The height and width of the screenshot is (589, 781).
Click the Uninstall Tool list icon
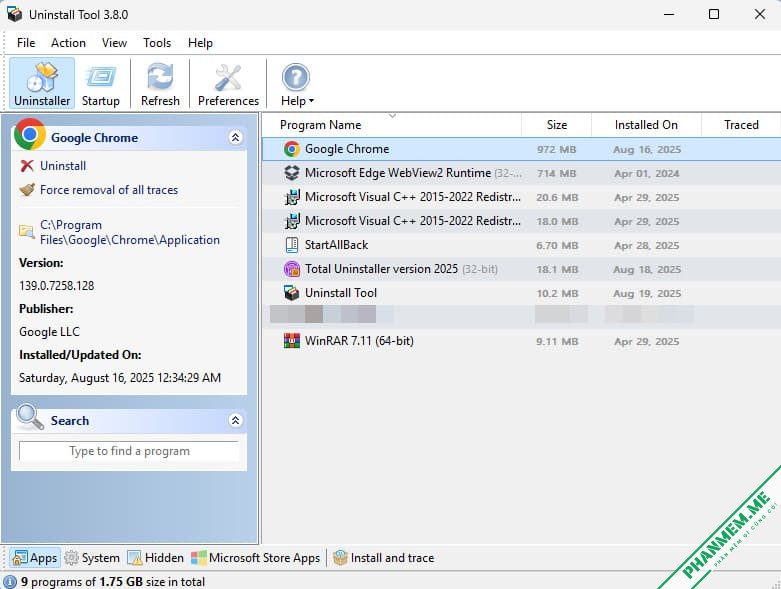pos(292,293)
